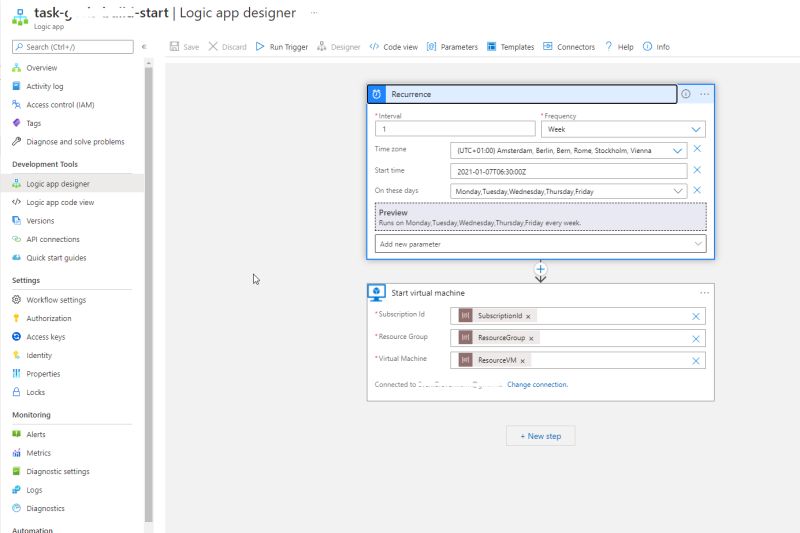Click the Recurrence card title bar
This screenshot has height=533, width=800.
(522, 94)
